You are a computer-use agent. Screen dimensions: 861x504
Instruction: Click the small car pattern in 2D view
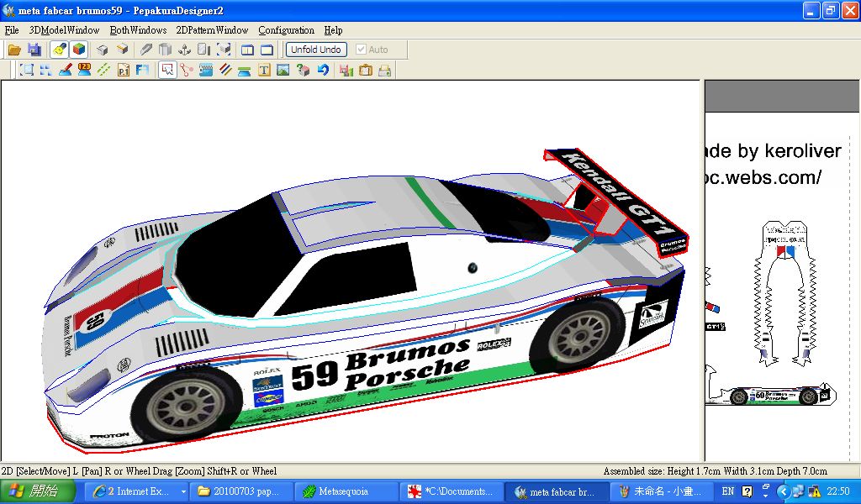[x=772, y=395]
